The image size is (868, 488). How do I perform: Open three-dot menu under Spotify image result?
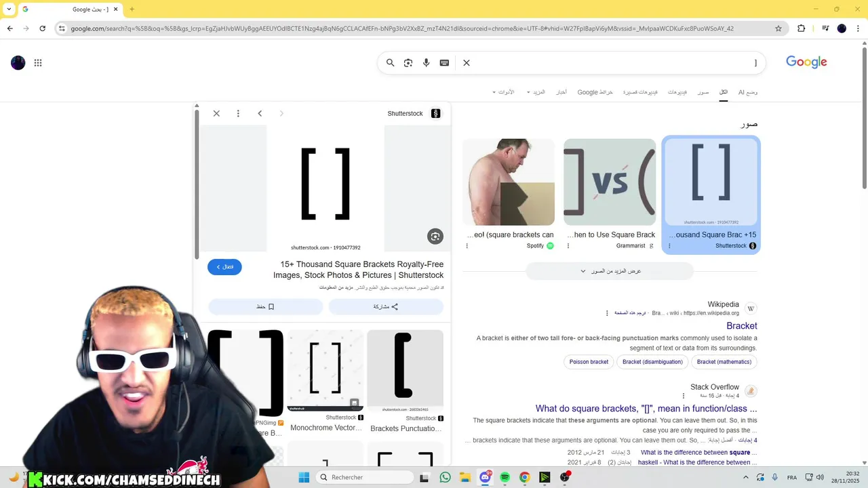pyautogui.click(x=467, y=246)
